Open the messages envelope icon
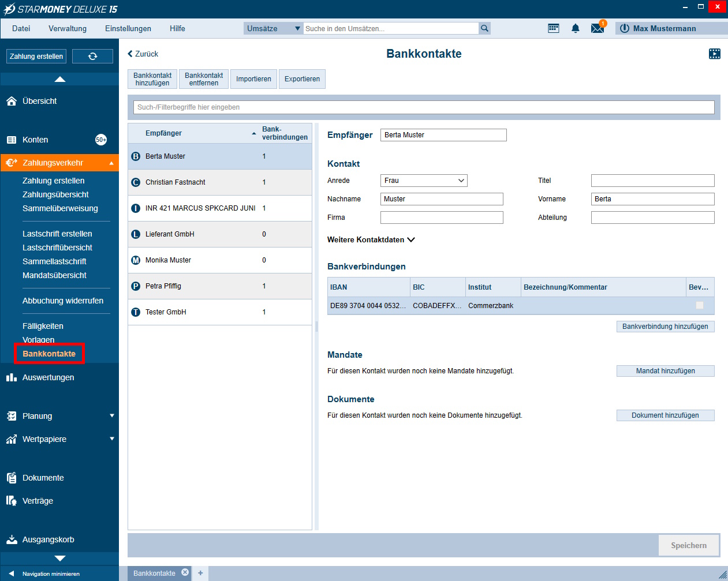The width and height of the screenshot is (728, 581). 598,28
